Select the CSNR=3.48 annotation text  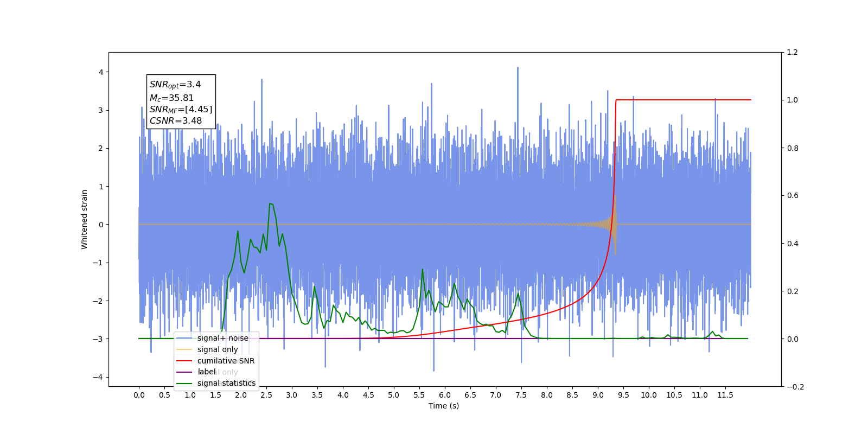coord(176,120)
